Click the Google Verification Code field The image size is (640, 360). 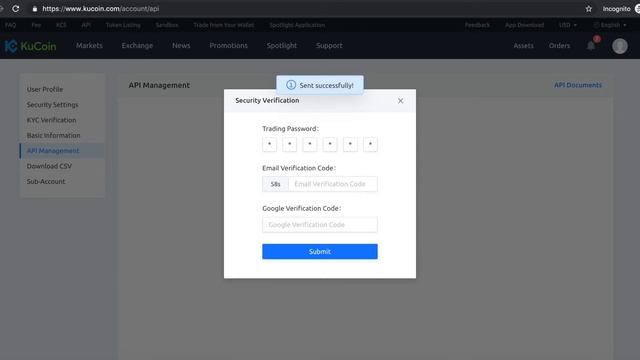[320, 225]
